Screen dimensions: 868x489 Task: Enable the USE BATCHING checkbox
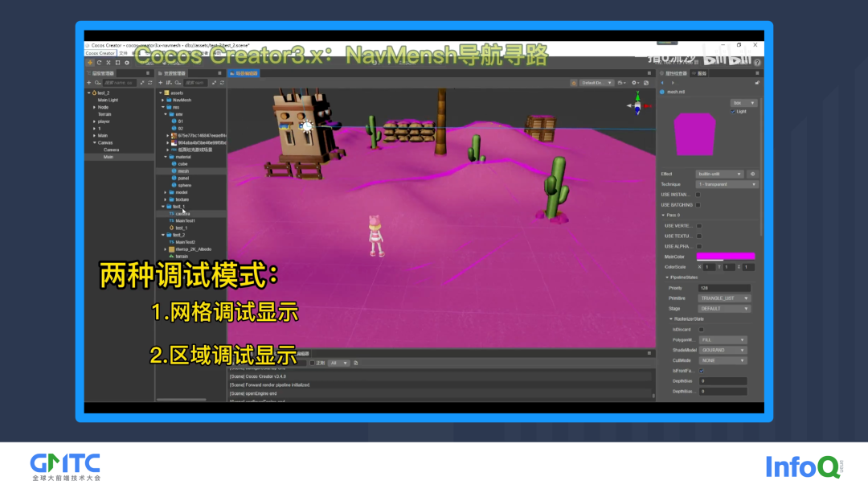(x=698, y=205)
